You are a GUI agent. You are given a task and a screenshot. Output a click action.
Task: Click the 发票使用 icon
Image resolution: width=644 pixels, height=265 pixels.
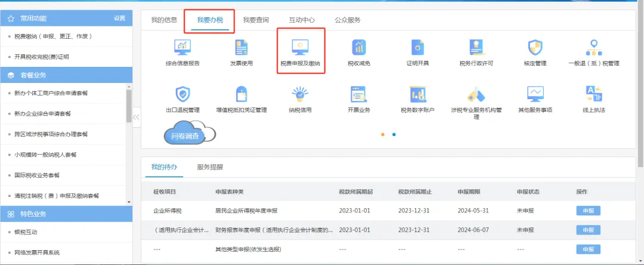[x=241, y=48]
